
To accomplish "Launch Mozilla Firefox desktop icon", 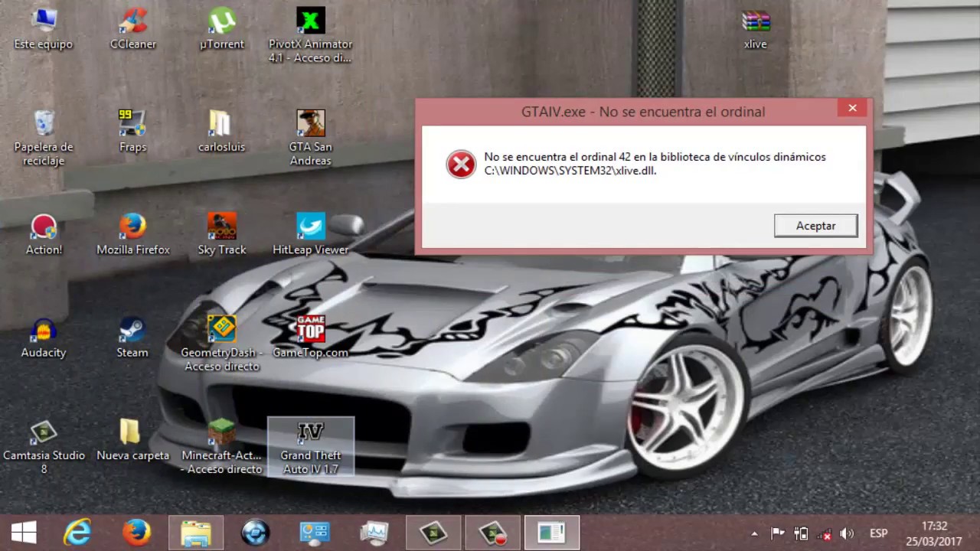I will [133, 234].
